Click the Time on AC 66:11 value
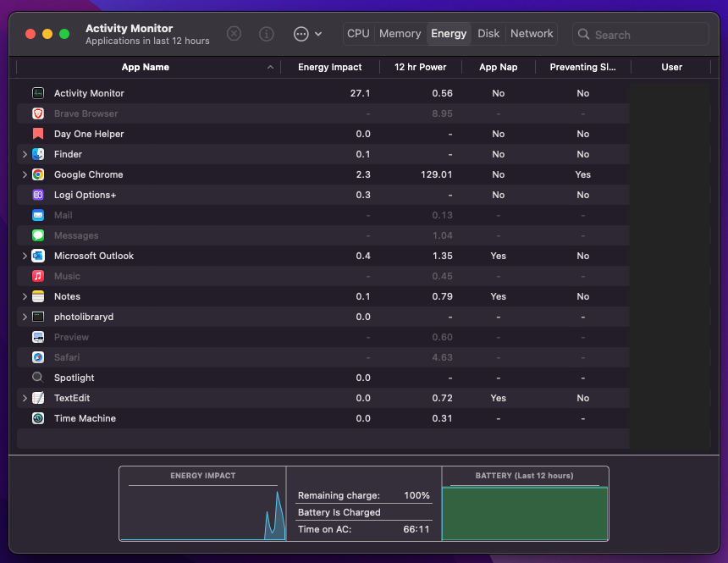The image size is (728, 563). pyautogui.click(x=416, y=529)
